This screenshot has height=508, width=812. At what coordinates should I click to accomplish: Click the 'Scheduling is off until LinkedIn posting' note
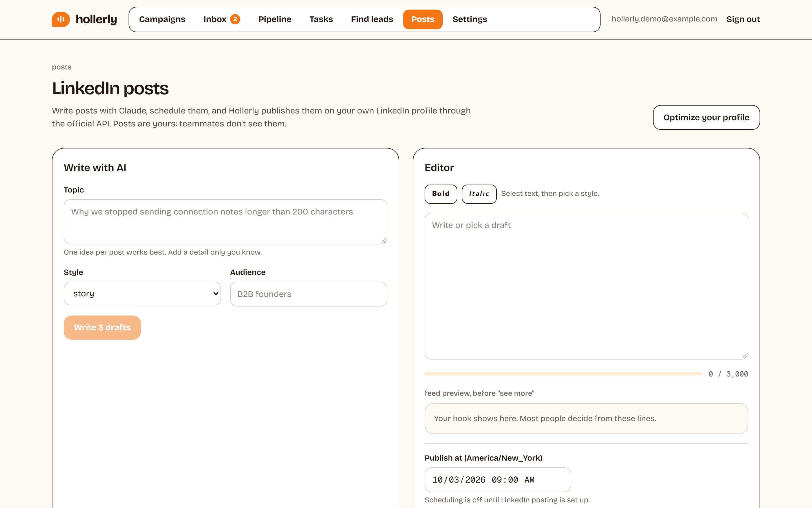pyautogui.click(x=507, y=500)
